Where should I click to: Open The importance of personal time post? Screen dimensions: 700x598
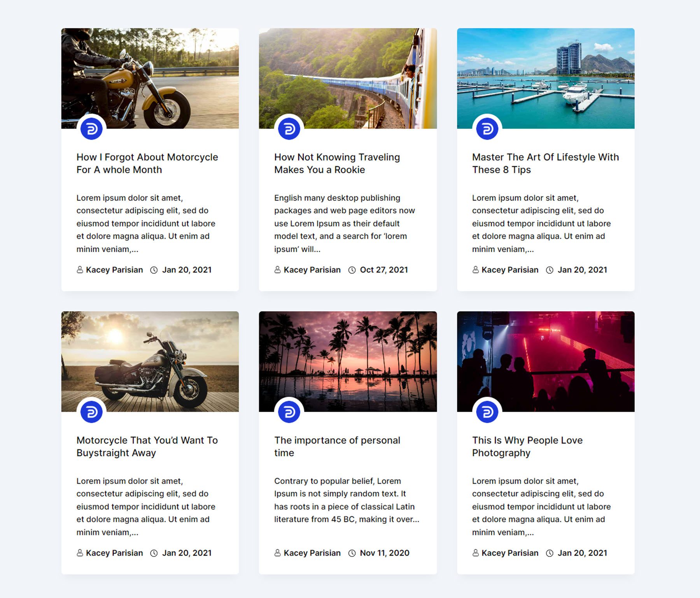tap(337, 446)
